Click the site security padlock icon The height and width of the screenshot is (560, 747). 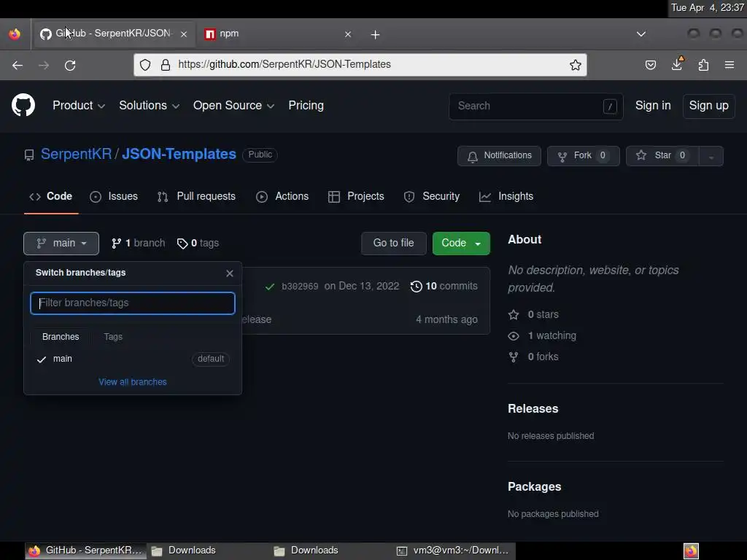[166, 65]
